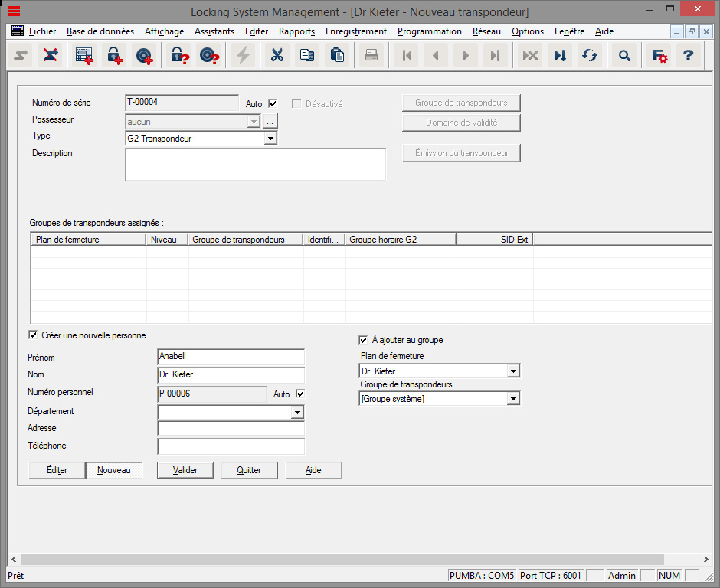The width and height of the screenshot is (720, 588).
Task: Click the new lock toolbar icon
Action: coord(115,55)
